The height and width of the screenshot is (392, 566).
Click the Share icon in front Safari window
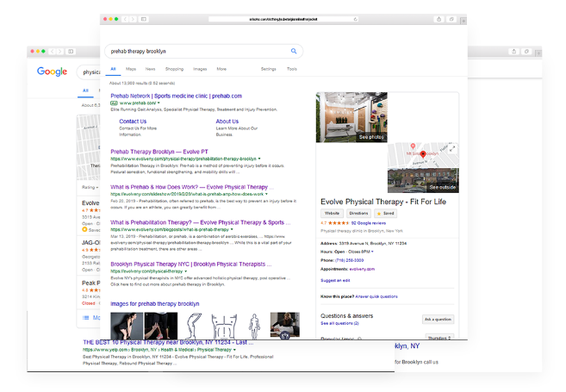pyautogui.click(x=439, y=19)
